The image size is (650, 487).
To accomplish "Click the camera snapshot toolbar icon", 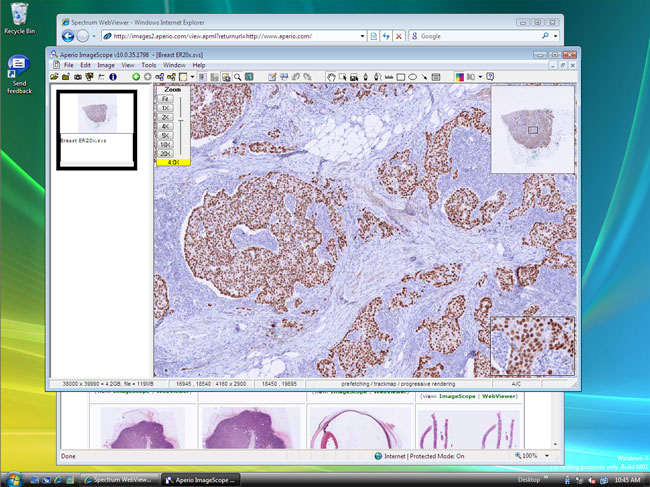I will pyautogui.click(x=78, y=77).
